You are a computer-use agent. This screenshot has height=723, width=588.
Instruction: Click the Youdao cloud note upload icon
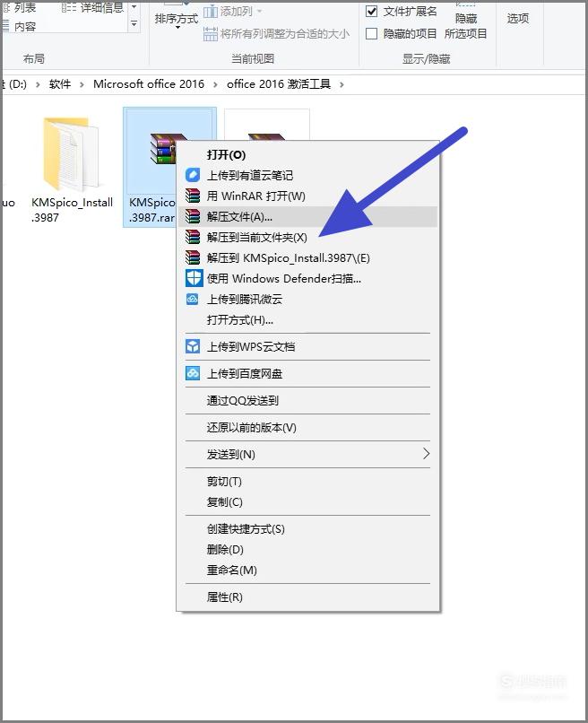pos(193,175)
